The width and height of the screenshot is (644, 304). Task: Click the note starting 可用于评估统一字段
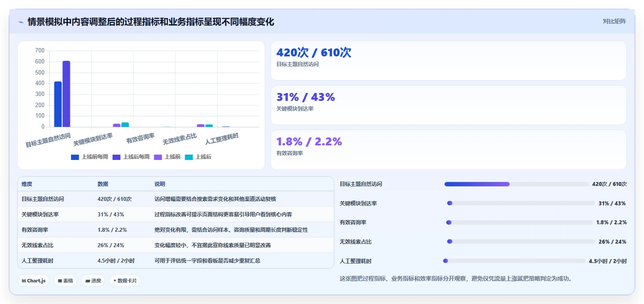[x=207, y=260]
